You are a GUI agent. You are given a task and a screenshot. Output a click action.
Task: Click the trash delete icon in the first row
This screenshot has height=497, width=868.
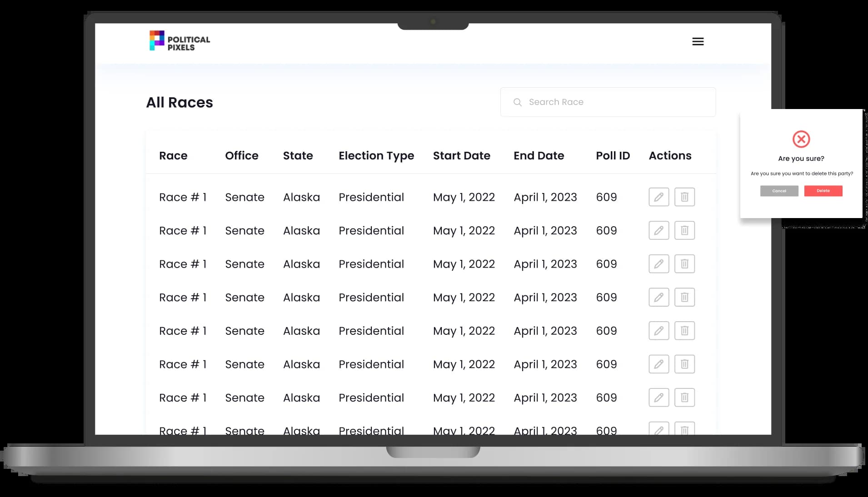pyautogui.click(x=684, y=197)
